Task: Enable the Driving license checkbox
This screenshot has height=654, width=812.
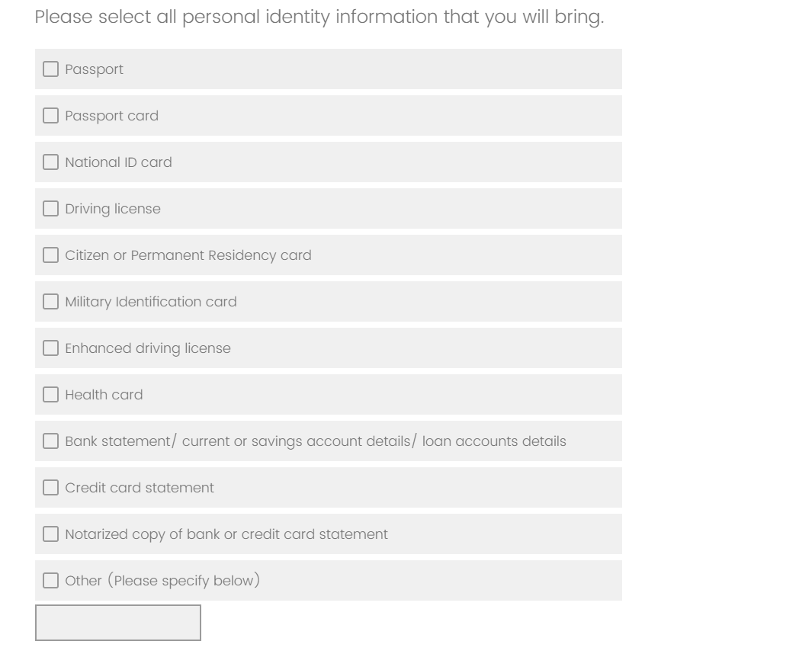Action: [50, 209]
